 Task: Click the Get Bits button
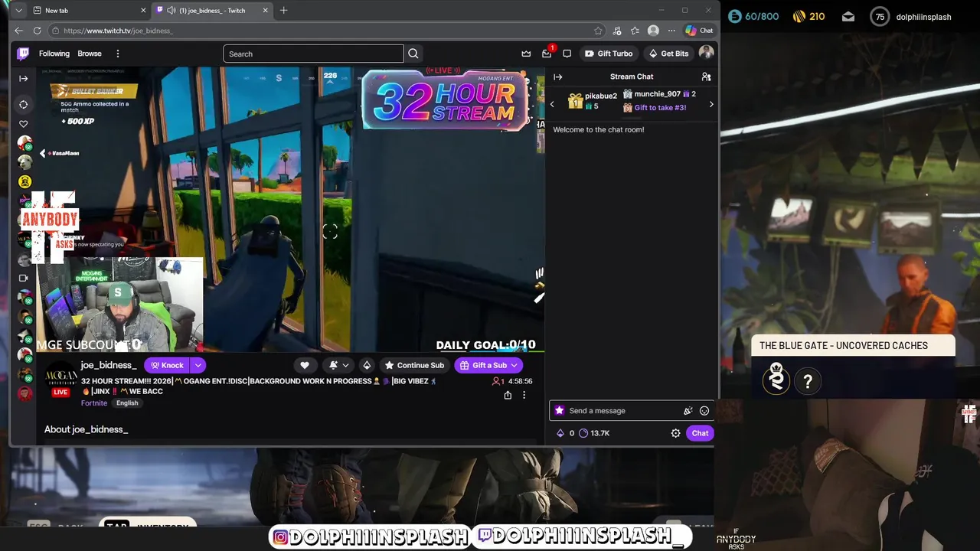668,54
